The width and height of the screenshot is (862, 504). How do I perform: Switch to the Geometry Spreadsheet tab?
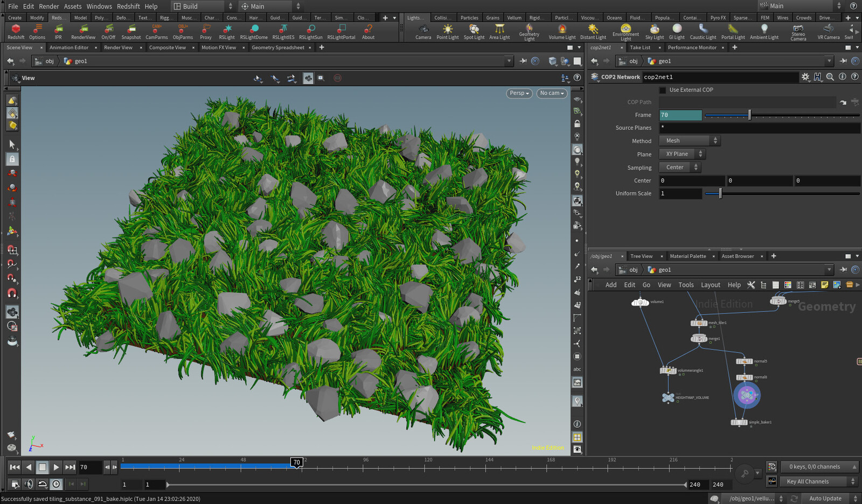click(277, 47)
